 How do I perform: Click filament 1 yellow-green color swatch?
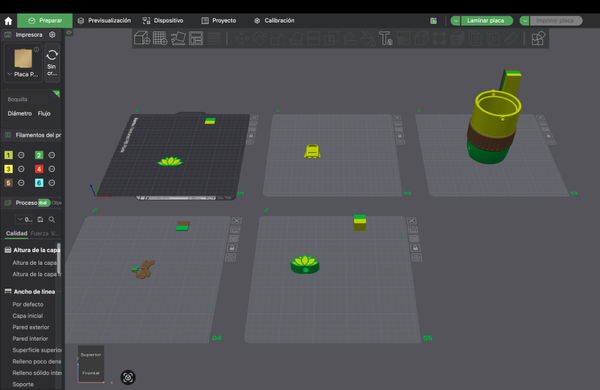coord(8,155)
